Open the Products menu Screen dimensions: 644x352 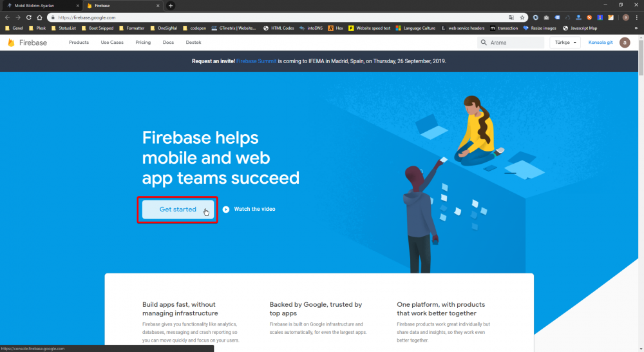tap(79, 43)
